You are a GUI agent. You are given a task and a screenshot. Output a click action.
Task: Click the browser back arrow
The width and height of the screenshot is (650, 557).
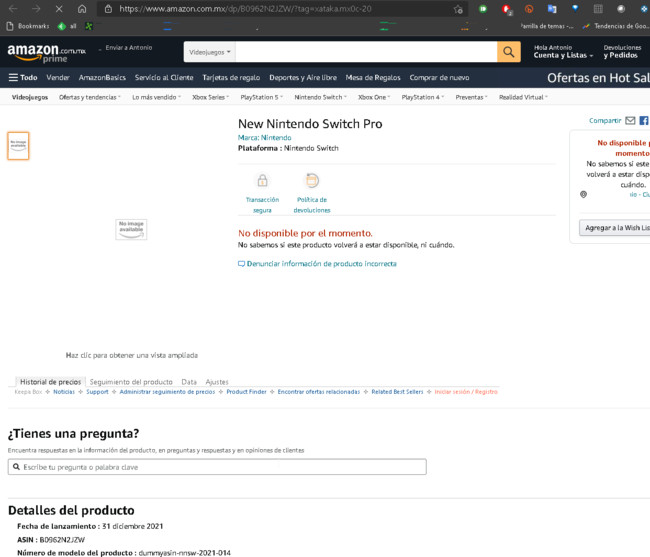point(13,9)
